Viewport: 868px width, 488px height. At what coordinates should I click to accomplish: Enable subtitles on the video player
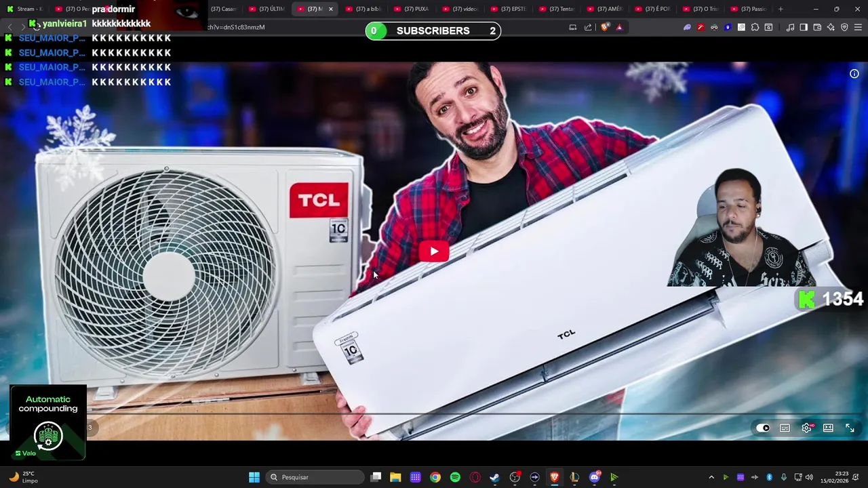click(x=785, y=428)
